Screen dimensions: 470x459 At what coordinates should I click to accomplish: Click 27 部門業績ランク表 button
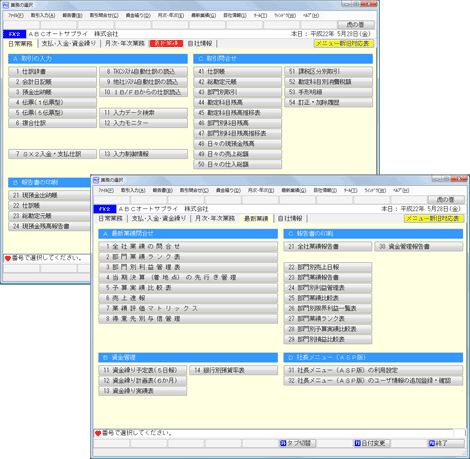coord(328,319)
